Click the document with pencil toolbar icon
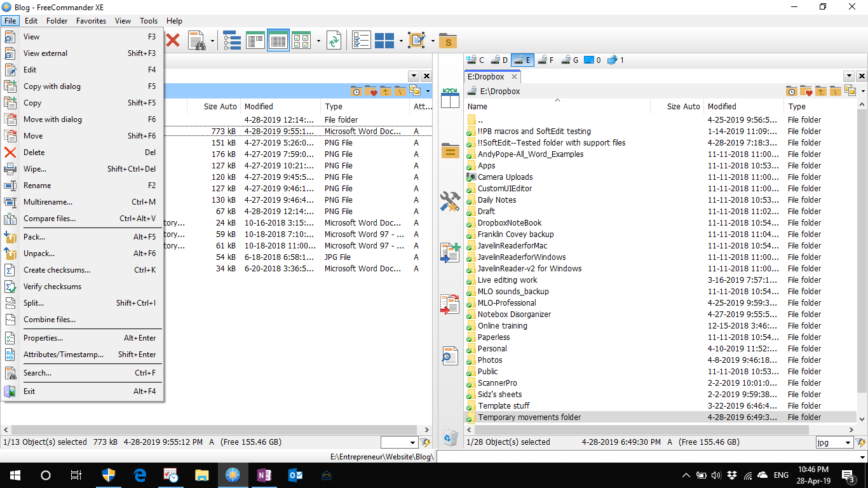 click(x=417, y=41)
